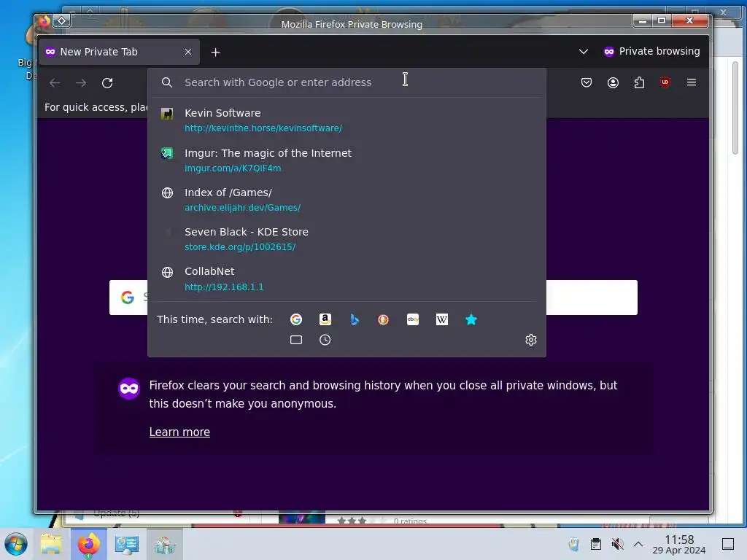Reload the page with the refresh icon
The height and width of the screenshot is (560, 747).
[x=107, y=83]
